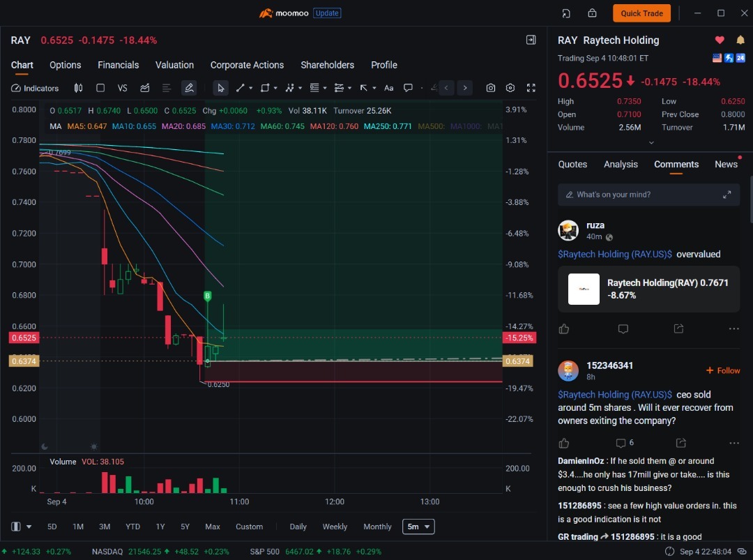Expand the pattern tool dropdown arrow
This screenshot has height=560, width=753.
pos(300,88)
